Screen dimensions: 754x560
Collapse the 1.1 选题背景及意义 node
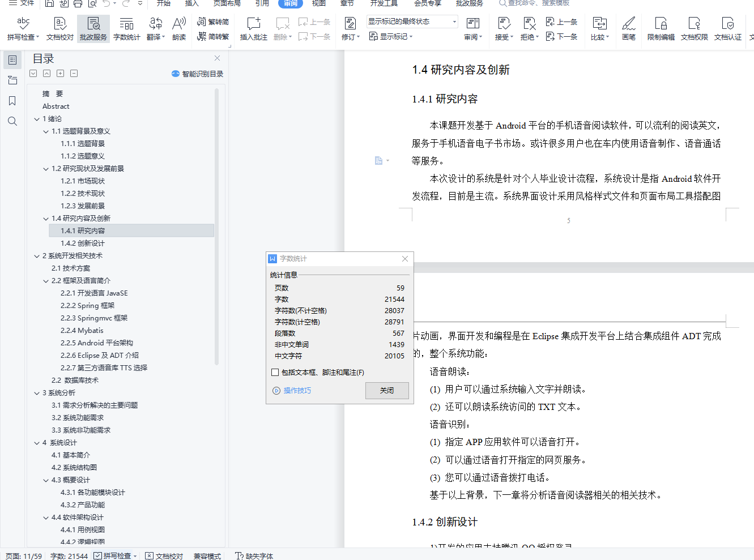(x=46, y=131)
